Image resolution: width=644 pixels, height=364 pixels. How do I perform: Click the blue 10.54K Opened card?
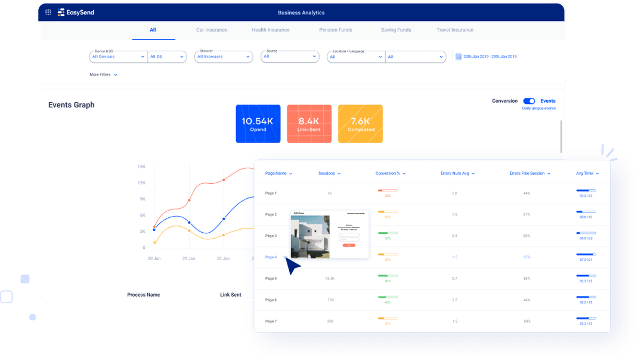pyautogui.click(x=258, y=124)
